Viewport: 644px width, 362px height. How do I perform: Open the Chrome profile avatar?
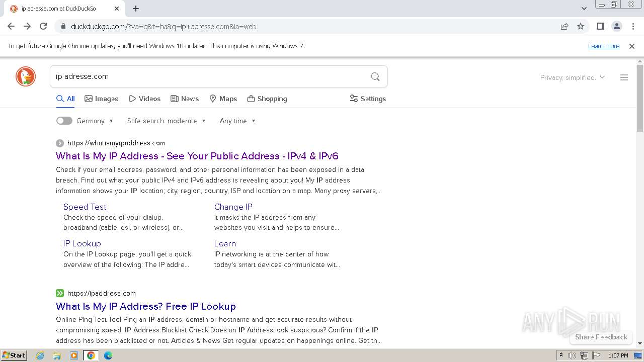click(616, 26)
